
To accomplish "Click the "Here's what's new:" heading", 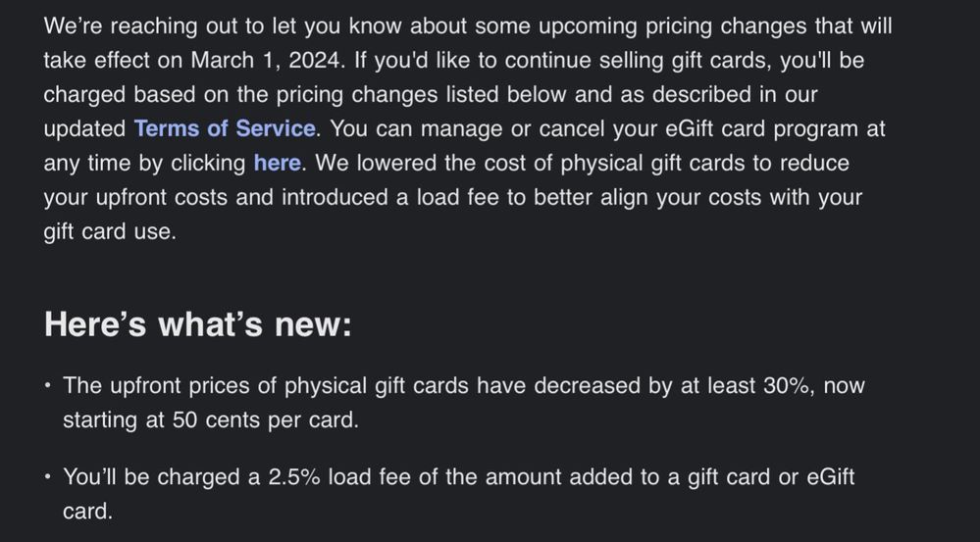I will click(x=197, y=324).
